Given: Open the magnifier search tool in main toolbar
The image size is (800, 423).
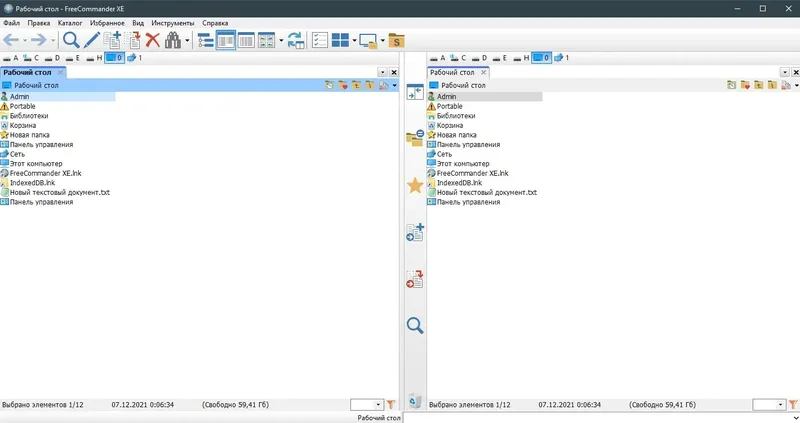Looking at the screenshot, I should click(71, 40).
